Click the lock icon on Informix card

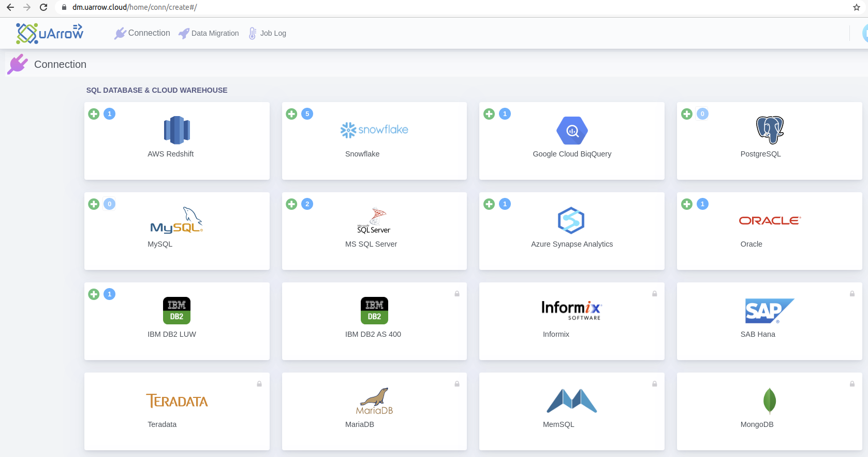pyautogui.click(x=655, y=294)
